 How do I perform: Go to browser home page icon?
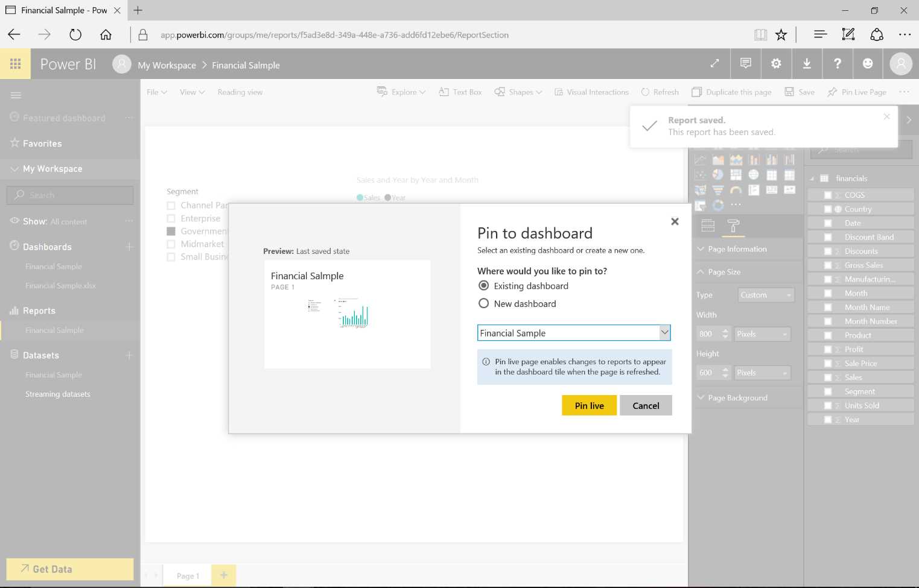[x=106, y=34]
